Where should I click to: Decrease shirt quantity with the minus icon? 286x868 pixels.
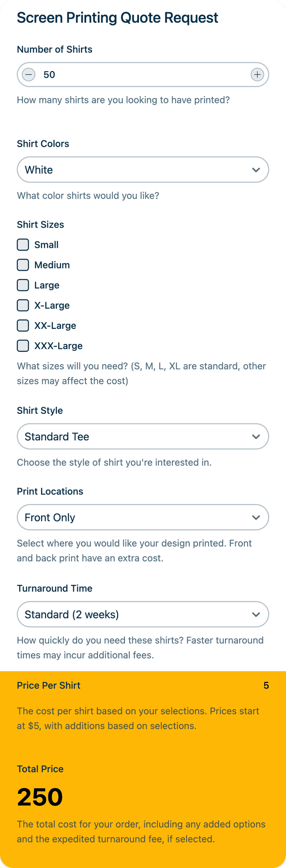[29, 75]
